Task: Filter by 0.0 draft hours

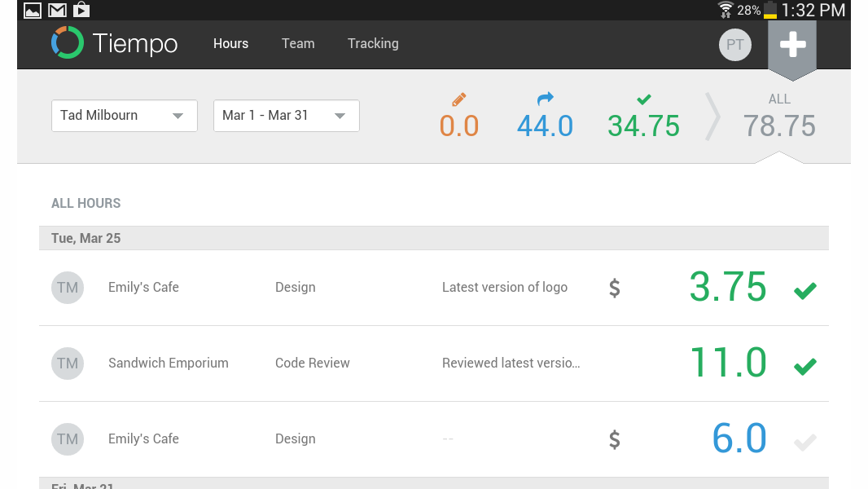Action: pos(459,126)
